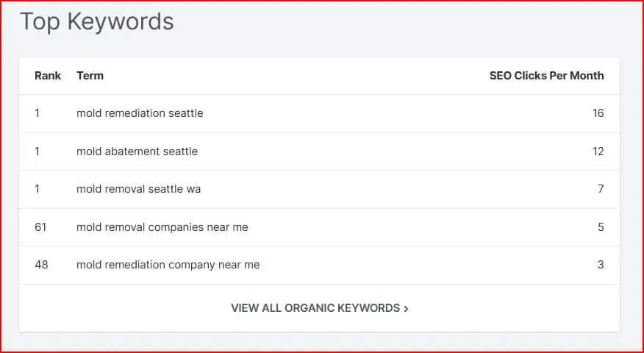
Task: Click the term mold abatement seattle
Action: 137,151
